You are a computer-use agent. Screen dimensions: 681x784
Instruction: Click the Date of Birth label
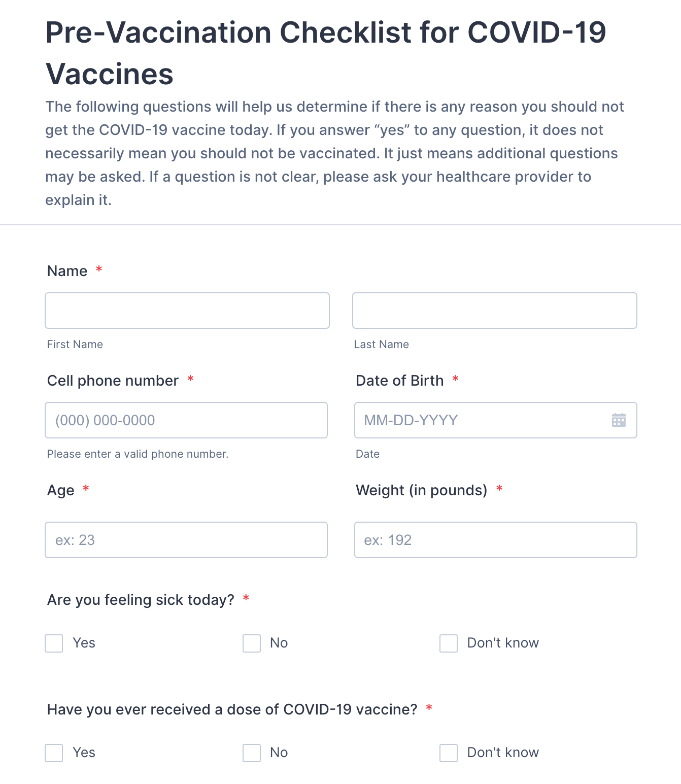(399, 381)
